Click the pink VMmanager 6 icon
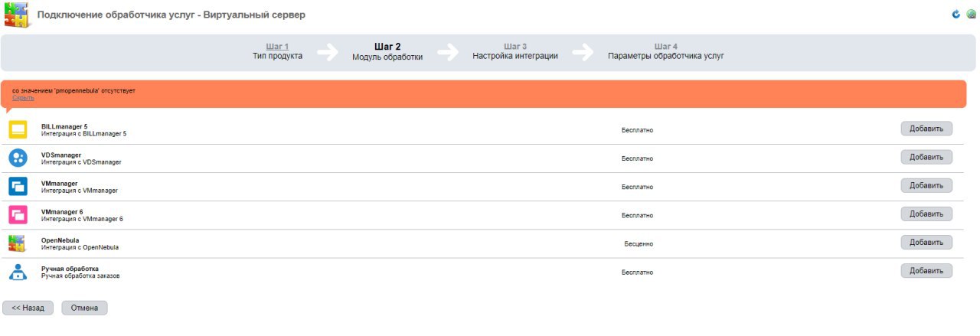The image size is (980, 336). (x=18, y=214)
